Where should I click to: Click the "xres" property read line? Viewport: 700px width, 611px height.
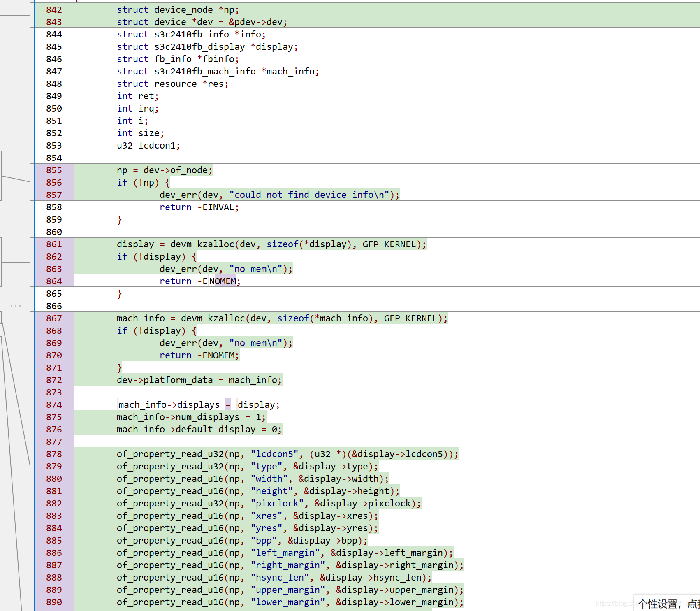coord(248,516)
